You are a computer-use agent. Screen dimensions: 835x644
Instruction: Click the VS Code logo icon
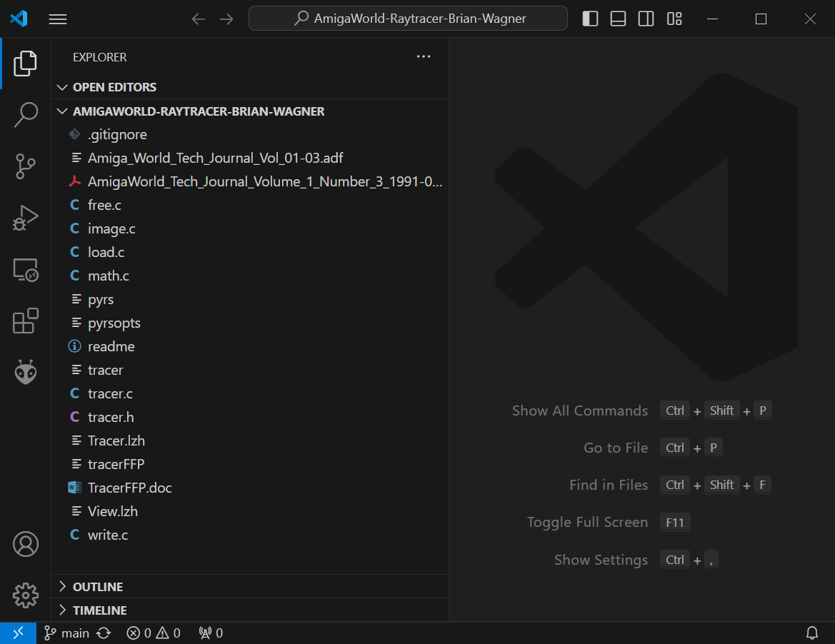(19, 19)
